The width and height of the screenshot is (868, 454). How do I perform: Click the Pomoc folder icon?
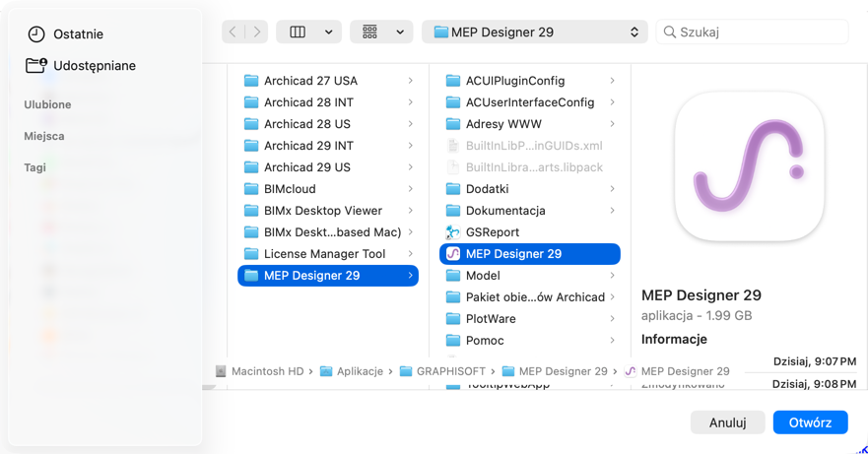pyautogui.click(x=453, y=341)
